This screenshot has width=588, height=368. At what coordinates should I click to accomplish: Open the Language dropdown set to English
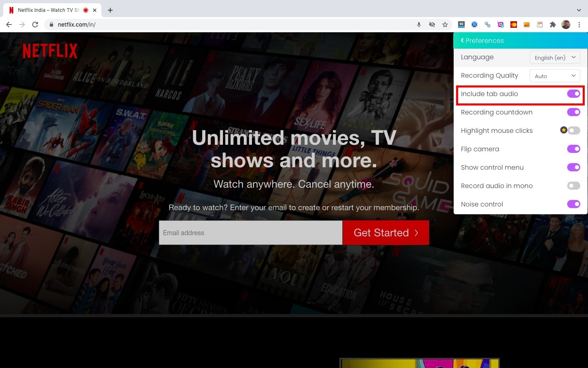pyautogui.click(x=555, y=57)
